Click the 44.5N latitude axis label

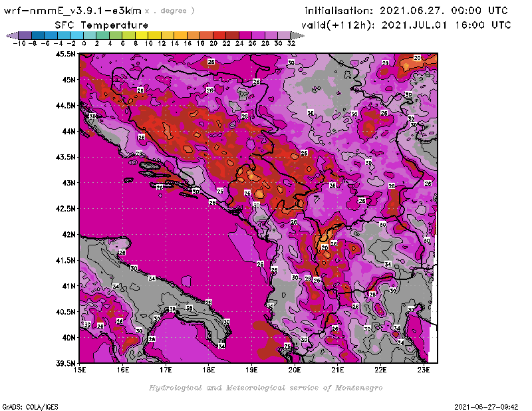click(x=65, y=106)
